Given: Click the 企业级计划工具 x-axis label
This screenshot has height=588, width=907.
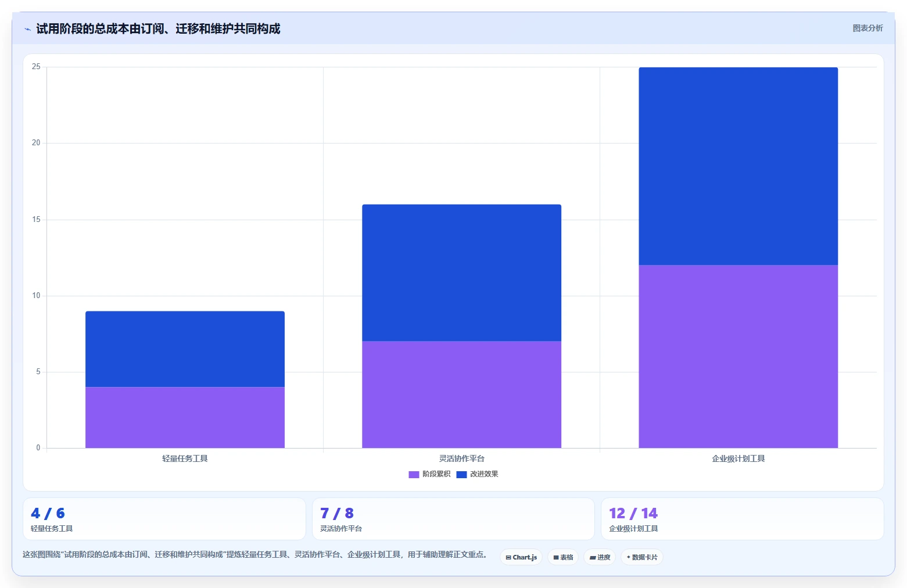Looking at the screenshot, I should point(738,458).
